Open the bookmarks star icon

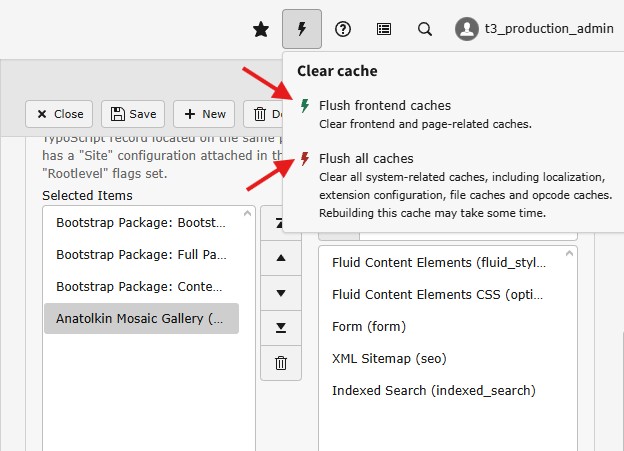[261, 29]
